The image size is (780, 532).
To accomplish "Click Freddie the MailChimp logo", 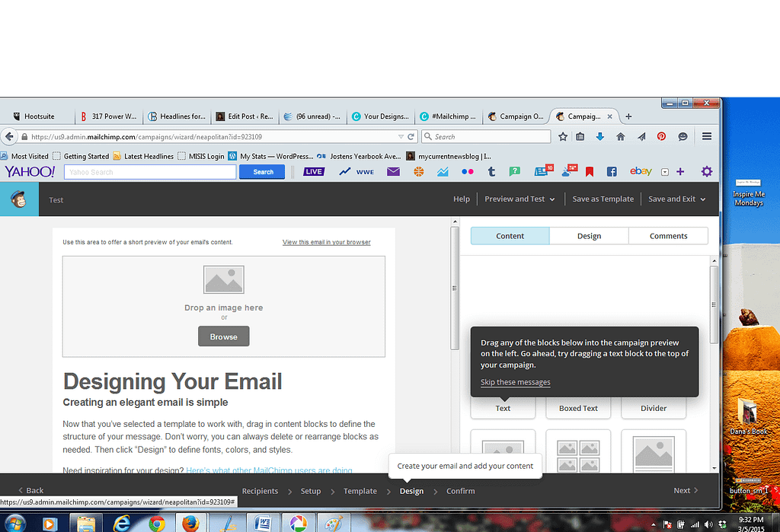I will [x=18, y=199].
